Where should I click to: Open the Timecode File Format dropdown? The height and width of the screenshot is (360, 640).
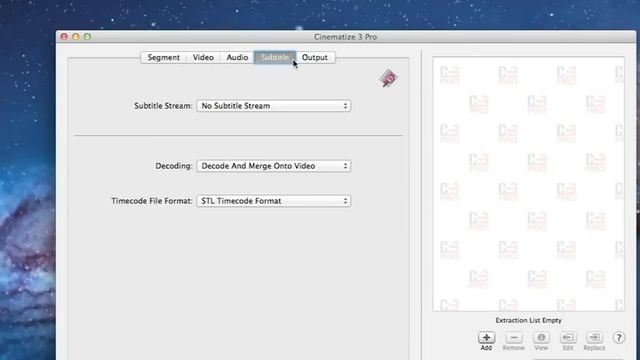click(x=273, y=201)
